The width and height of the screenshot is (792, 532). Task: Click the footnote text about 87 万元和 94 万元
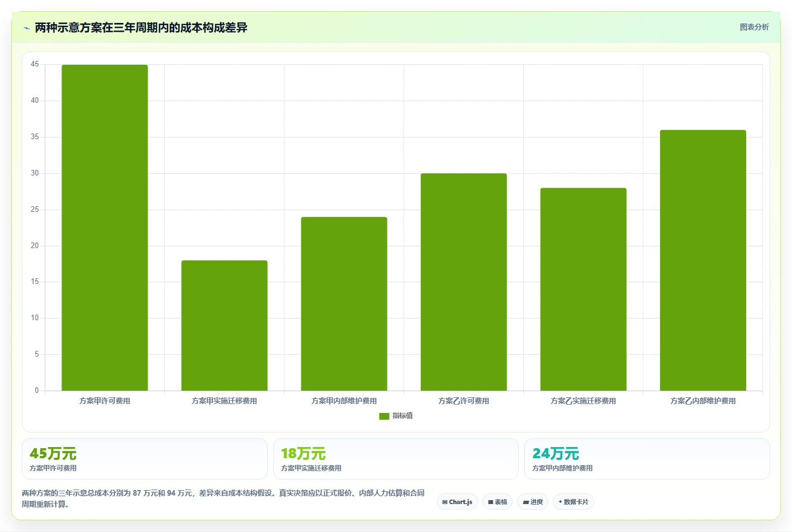[223, 498]
